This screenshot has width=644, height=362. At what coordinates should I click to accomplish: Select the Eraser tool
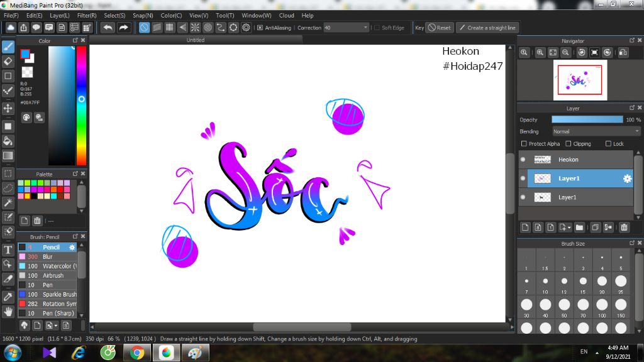pyautogui.click(x=8, y=62)
